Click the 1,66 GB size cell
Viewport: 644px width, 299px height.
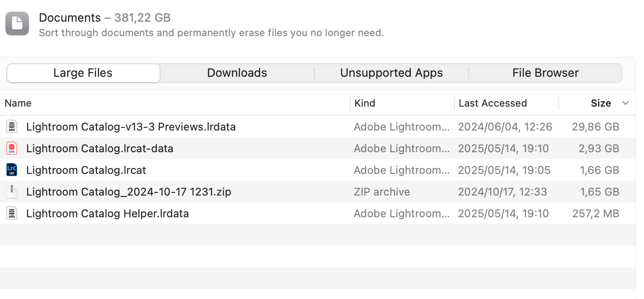point(599,170)
